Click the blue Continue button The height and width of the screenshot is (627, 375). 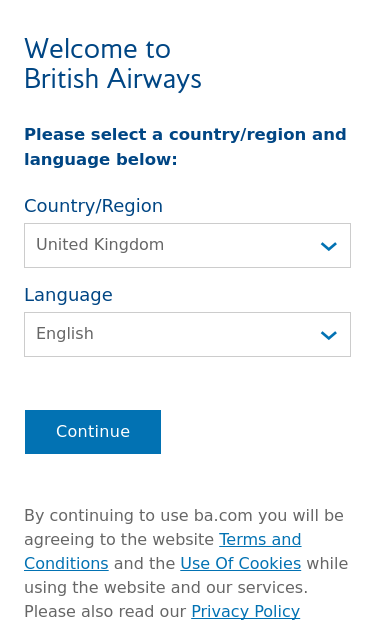tap(93, 432)
